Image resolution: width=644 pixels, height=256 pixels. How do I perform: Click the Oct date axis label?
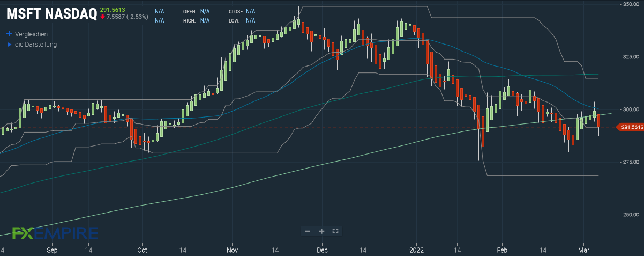click(142, 250)
